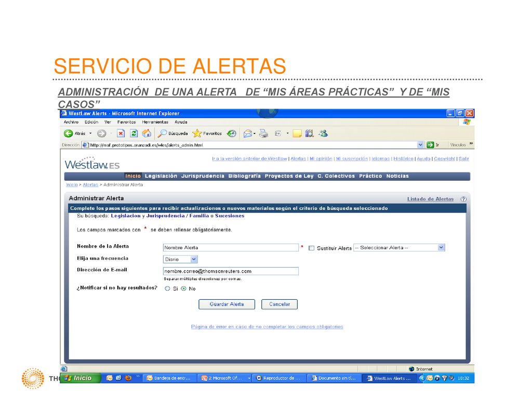Open the Ver menu
The width and height of the screenshot is (532, 399).
(x=108, y=122)
